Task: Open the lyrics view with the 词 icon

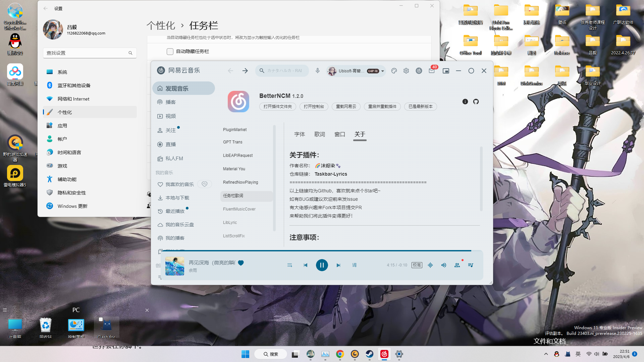Action: click(x=354, y=265)
